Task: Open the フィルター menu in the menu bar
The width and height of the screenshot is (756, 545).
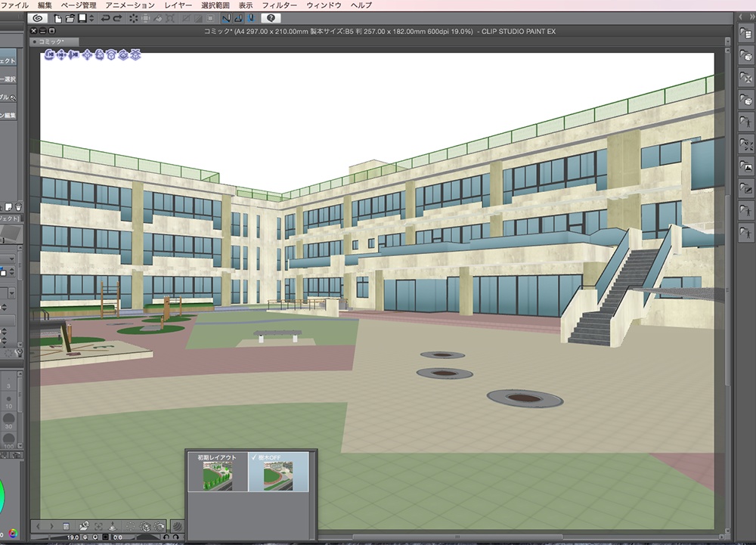Action: 279,5
